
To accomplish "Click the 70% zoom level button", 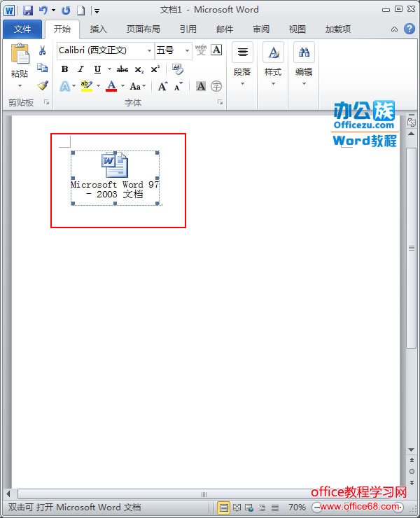I will [x=297, y=507].
